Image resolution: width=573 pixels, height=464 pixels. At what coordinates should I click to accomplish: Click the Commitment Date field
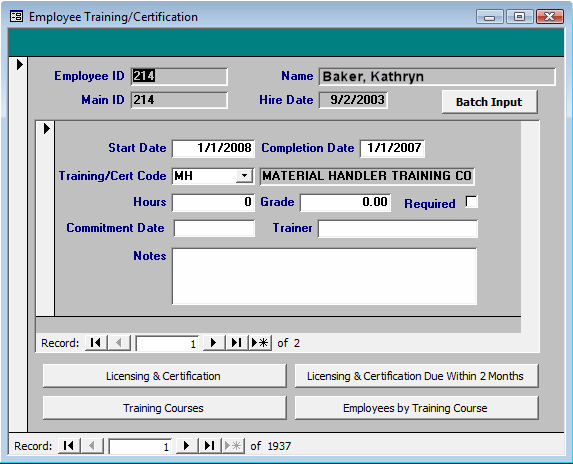(x=214, y=229)
